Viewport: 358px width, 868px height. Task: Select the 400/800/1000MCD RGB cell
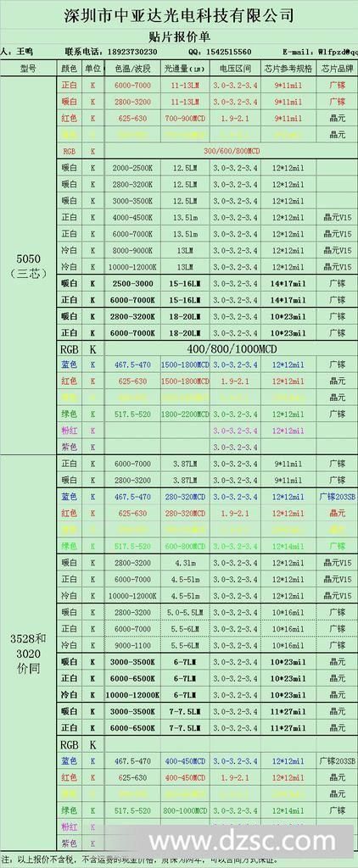pos(231,349)
